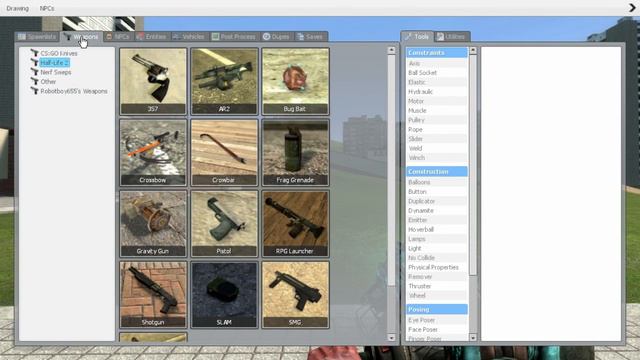Select the No Collide tool
Viewport: 640px width, 360px height.
click(x=437, y=258)
